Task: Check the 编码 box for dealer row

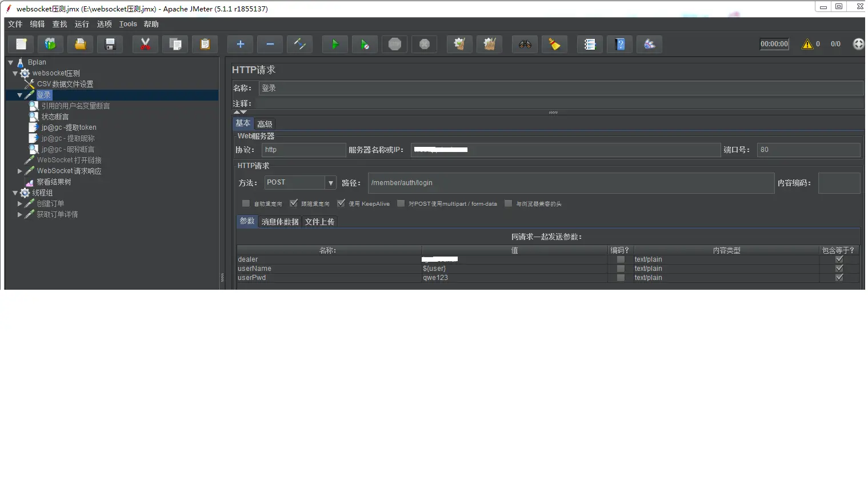Action: coord(621,259)
